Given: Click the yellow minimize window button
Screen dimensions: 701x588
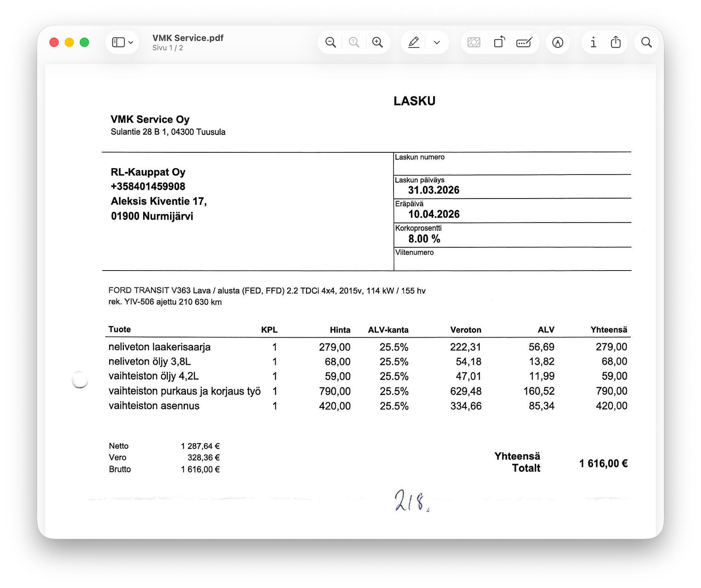Looking at the screenshot, I should [x=69, y=42].
